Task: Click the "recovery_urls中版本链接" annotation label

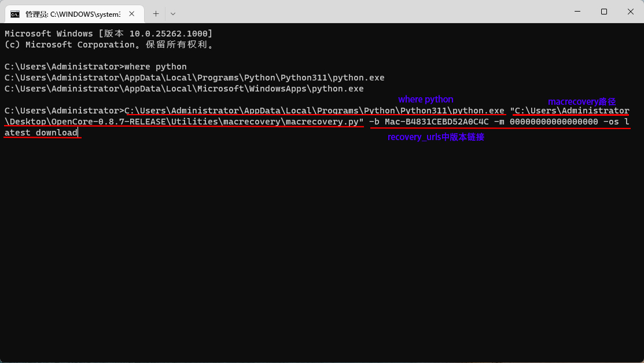Action: click(436, 137)
